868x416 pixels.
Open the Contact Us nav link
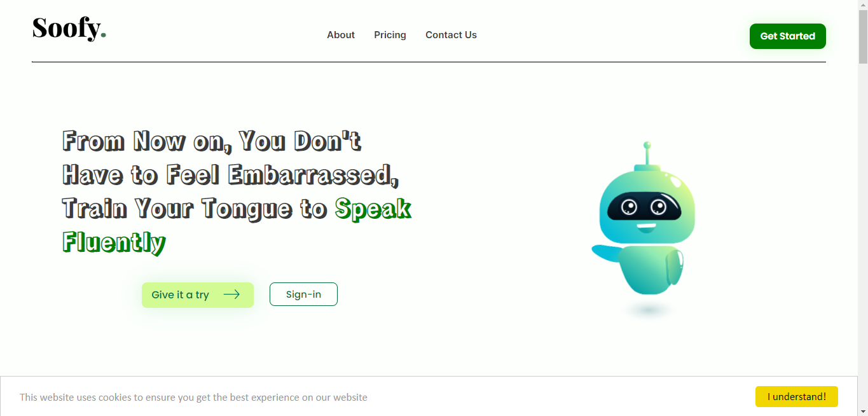point(451,35)
